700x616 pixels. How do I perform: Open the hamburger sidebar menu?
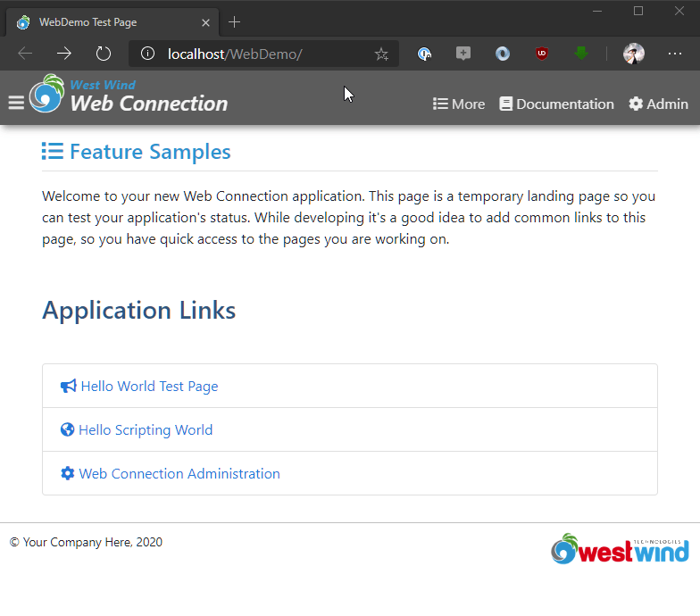pos(16,103)
